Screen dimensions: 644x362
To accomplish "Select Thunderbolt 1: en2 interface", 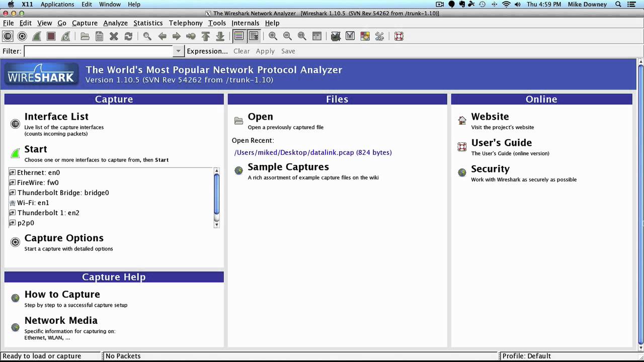I will click(48, 213).
